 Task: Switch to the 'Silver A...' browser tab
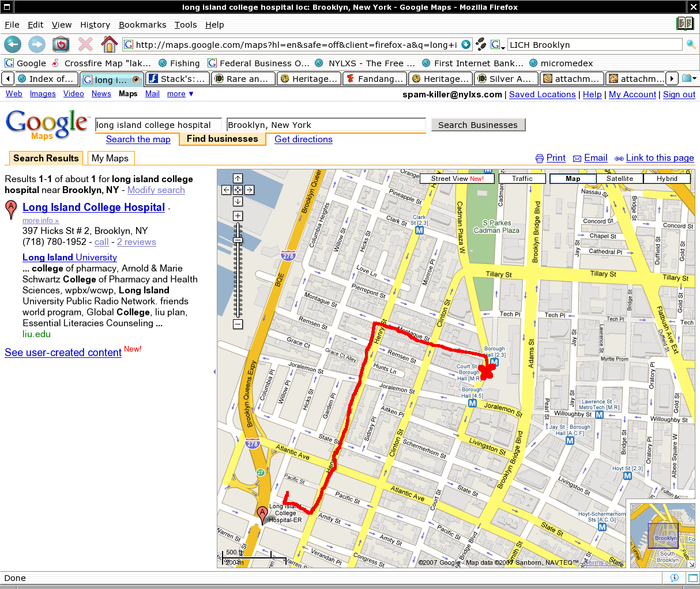pyautogui.click(x=506, y=78)
